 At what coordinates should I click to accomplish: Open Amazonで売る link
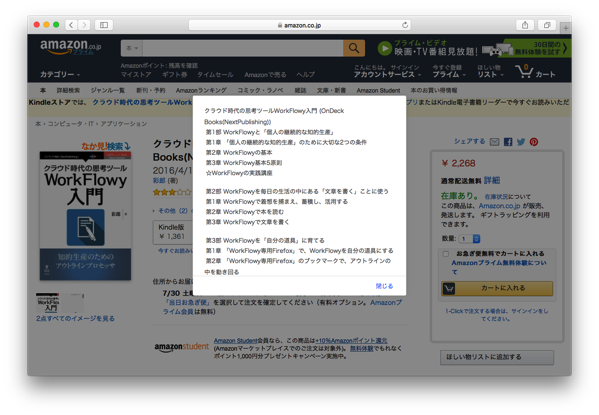(x=265, y=75)
